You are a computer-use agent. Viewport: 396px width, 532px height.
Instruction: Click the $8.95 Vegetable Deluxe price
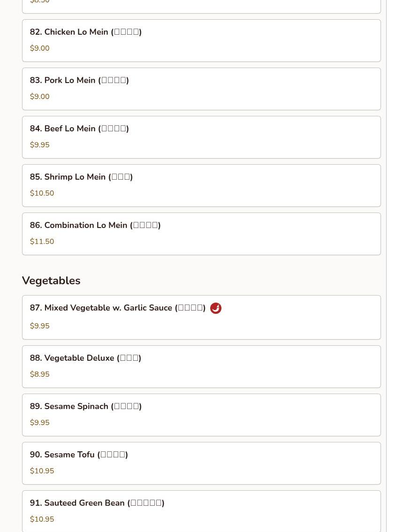tap(40, 374)
